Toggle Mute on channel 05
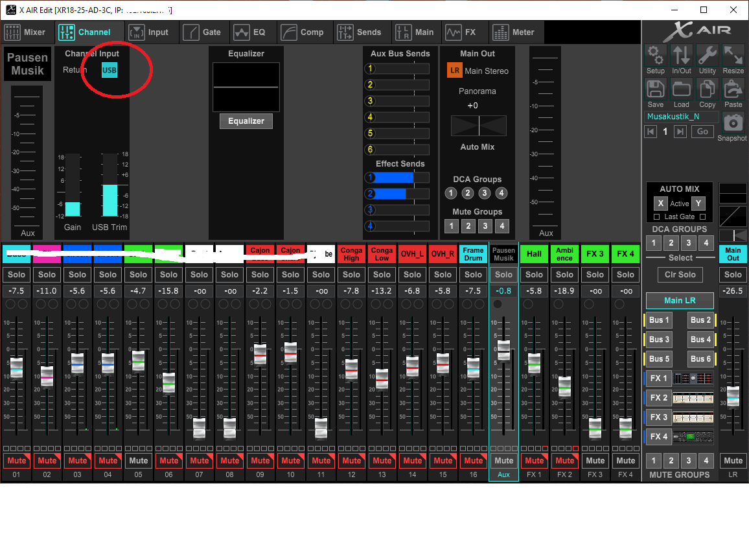 pos(138,461)
